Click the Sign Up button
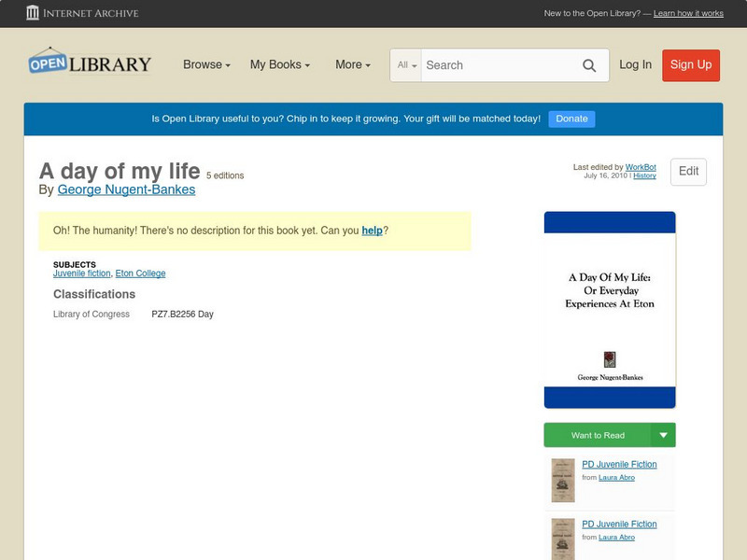The width and height of the screenshot is (747, 560). (x=690, y=65)
